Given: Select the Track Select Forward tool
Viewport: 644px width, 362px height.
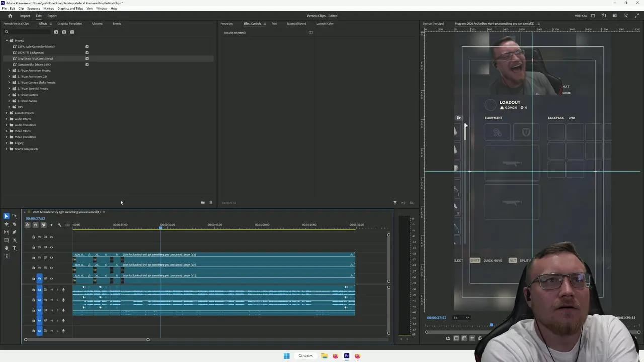Looking at the screenshot, I should [x=14, y=216].
